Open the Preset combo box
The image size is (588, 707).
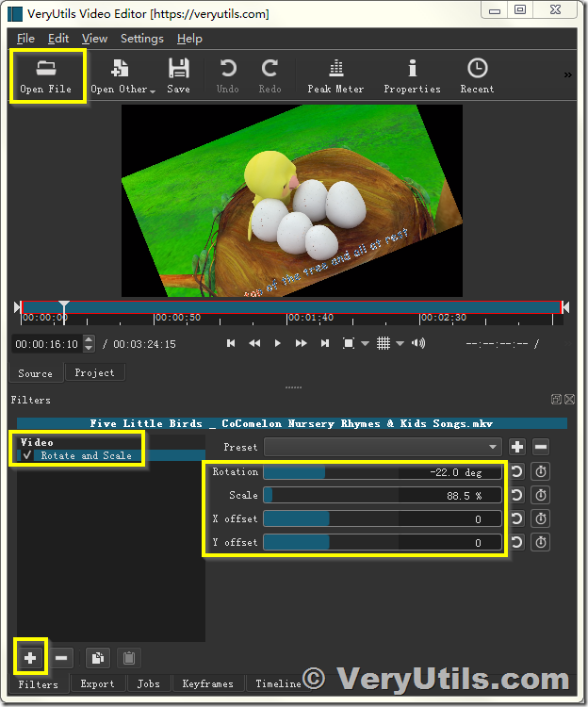point(383,447)
